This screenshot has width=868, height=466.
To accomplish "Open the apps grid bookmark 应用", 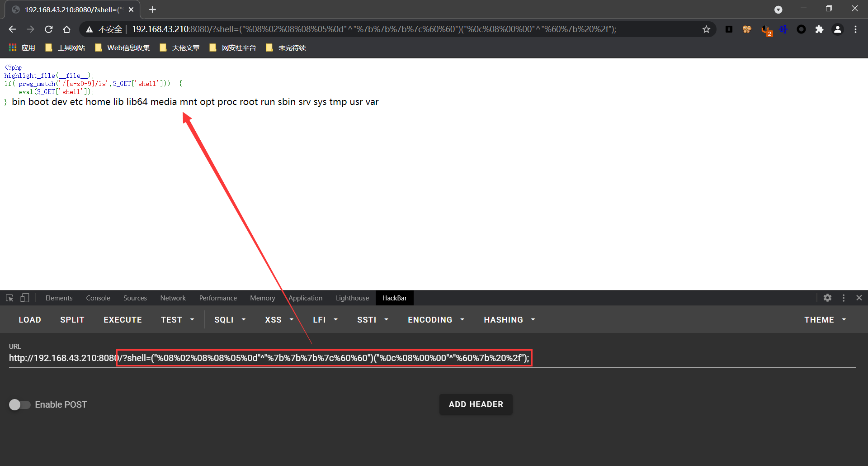I will click(22, 48).
